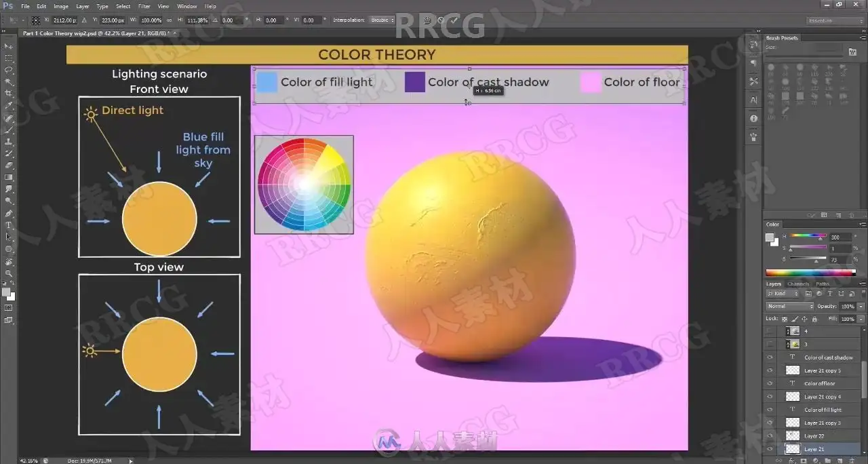Click lock position icon
Image resolution: width=868 pixels, height=464 pixels.
(x=804, y=319)
